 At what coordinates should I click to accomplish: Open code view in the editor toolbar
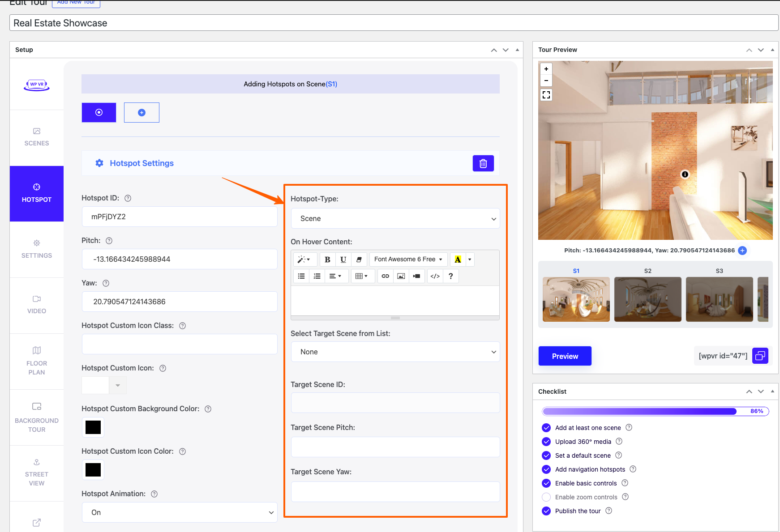pos(435,276)
